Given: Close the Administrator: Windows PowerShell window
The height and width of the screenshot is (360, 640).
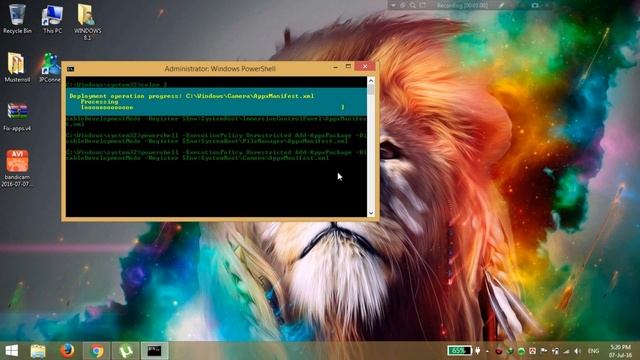Looking at the screenshot, I should pos(365,67).
